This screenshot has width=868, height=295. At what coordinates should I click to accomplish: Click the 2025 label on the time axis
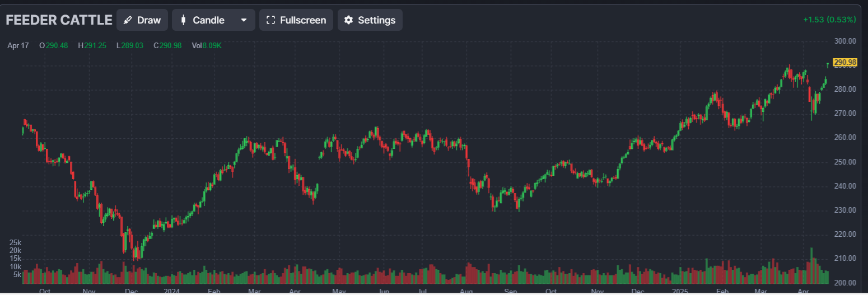[x=680, y=291]
